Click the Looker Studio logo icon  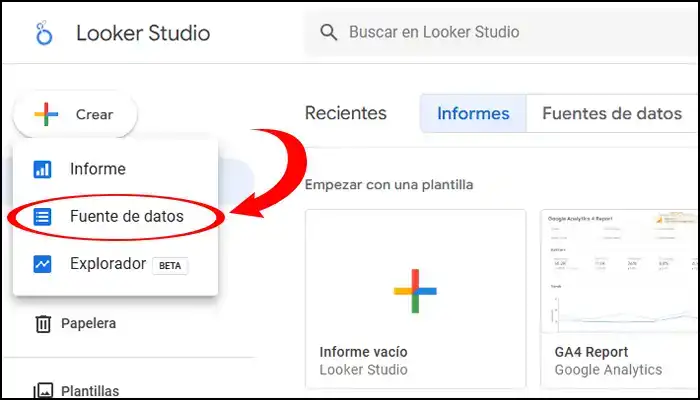44,33
